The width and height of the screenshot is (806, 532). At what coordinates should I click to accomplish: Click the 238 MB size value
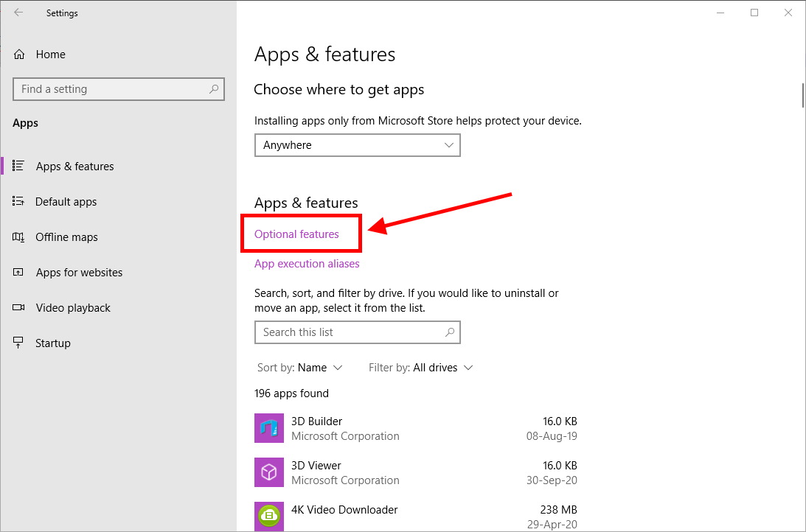point(559,510)
